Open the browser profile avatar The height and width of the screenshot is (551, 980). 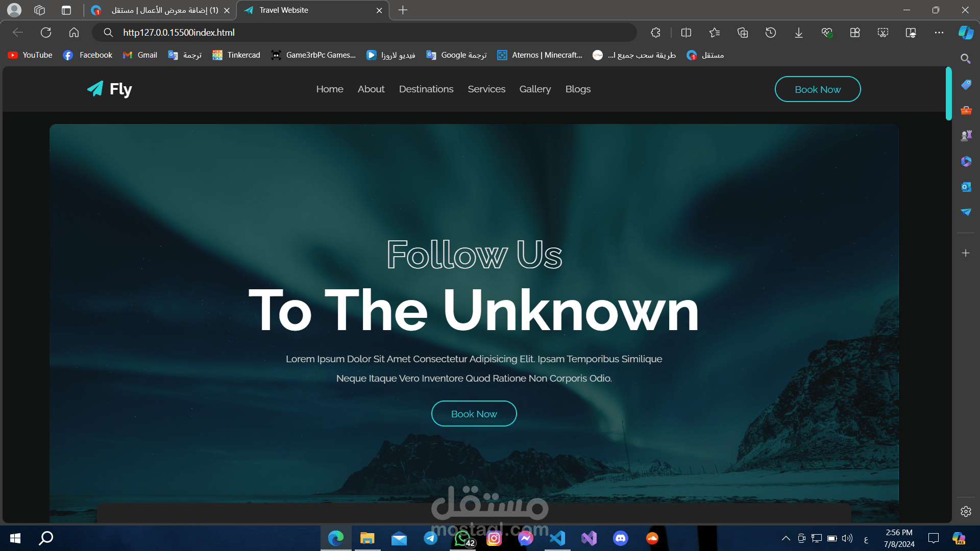tap(14, 10)
